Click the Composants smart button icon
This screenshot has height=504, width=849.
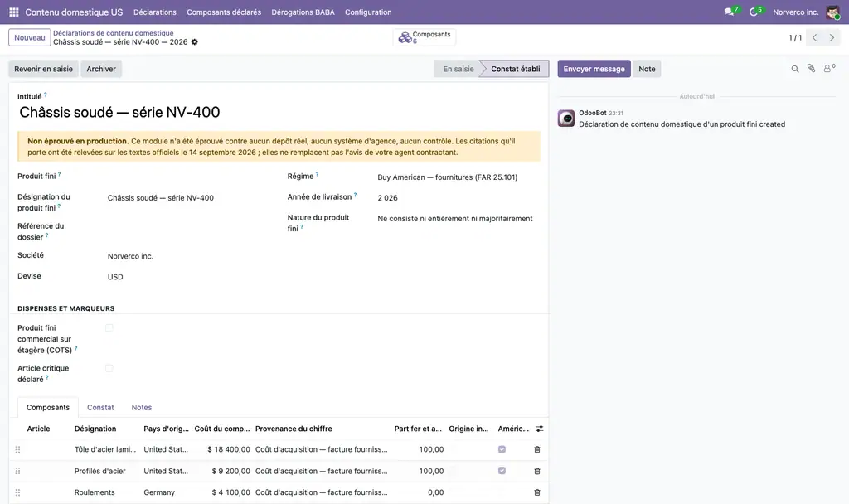click(x=405, y=37)
